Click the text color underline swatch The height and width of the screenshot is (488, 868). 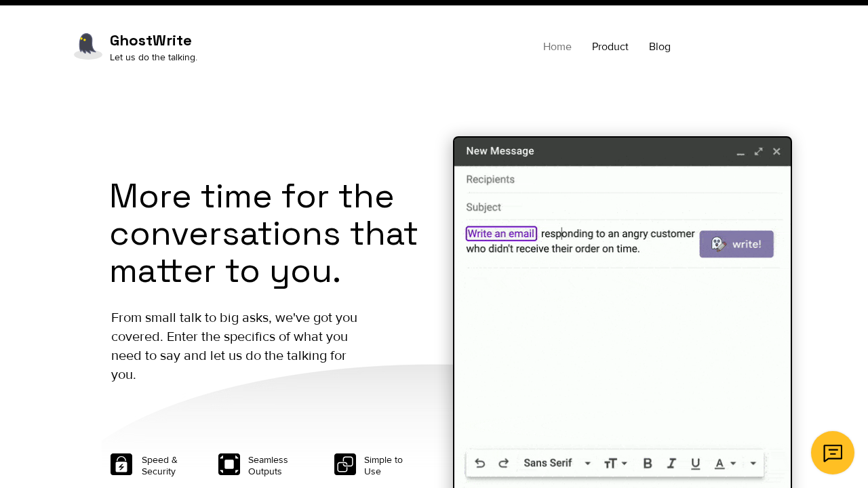click(719, 468)
